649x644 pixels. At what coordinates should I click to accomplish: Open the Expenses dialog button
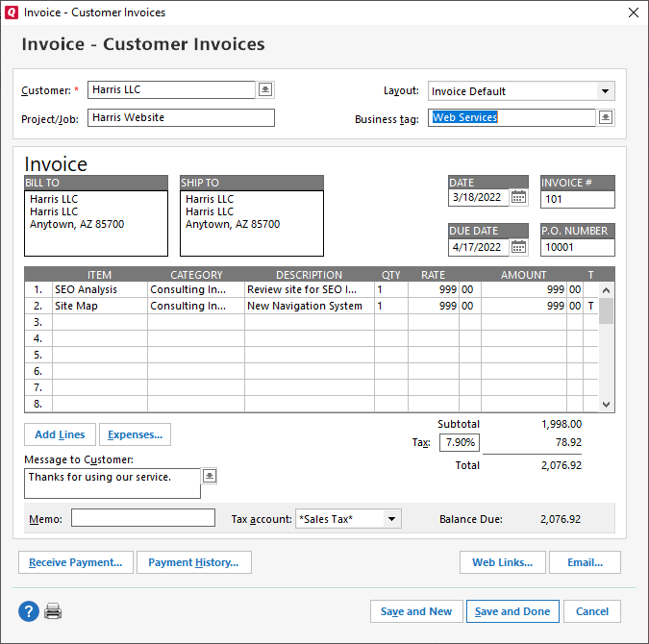[x=135, y=434]
